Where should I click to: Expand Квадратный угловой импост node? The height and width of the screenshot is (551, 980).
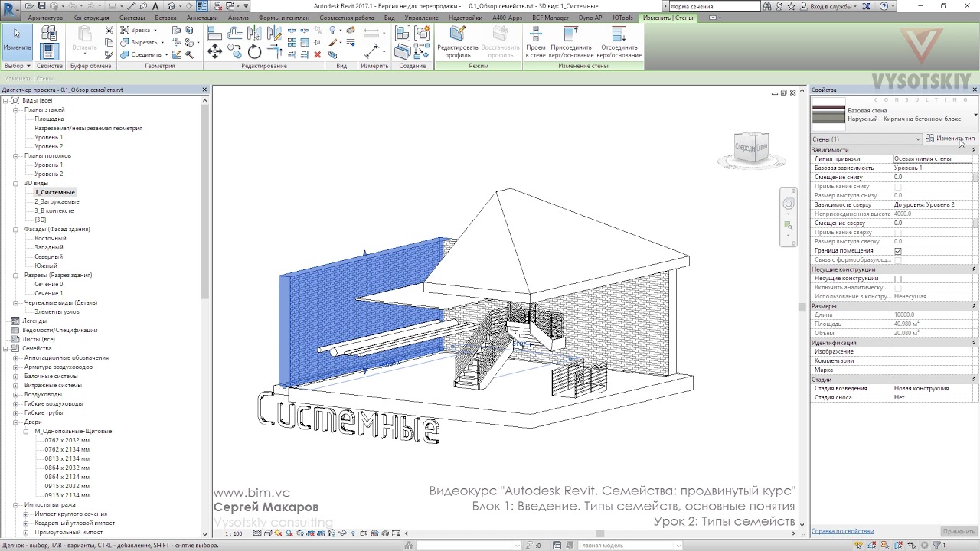click(25, 523)
